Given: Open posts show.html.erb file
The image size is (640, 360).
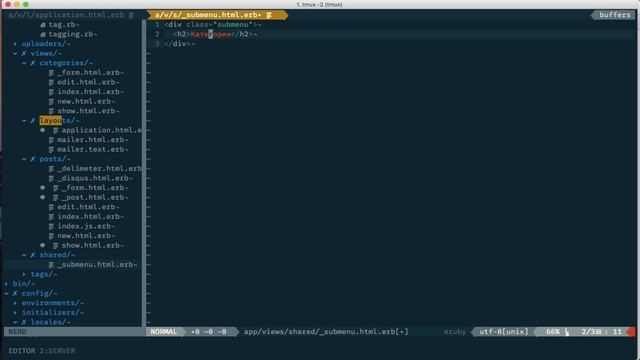Looking at the screenshot, I should click(93, 245).
